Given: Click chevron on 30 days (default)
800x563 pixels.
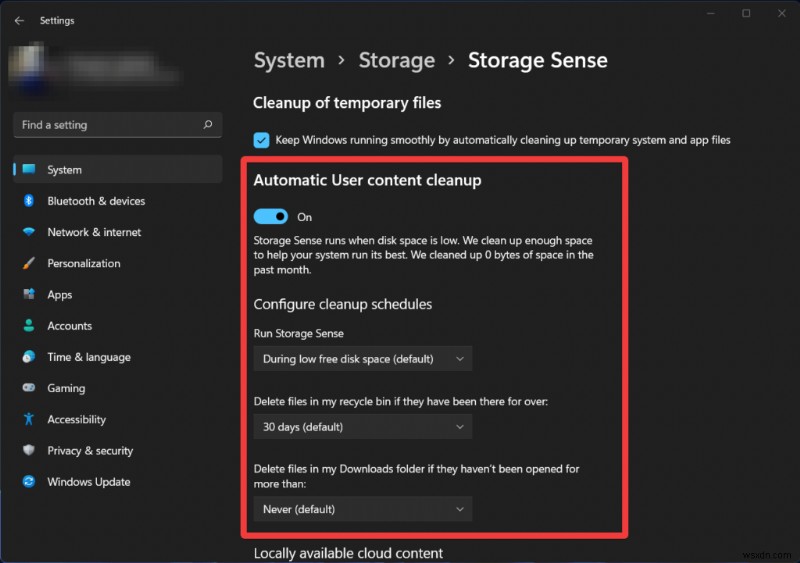Looking at the screenshot, I should [x=460, y=427].
